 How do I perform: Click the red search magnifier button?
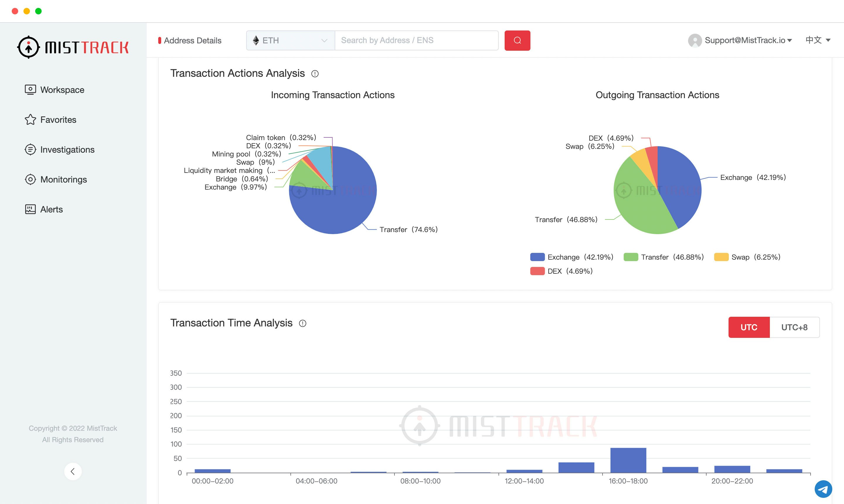[x=517, y=40]
